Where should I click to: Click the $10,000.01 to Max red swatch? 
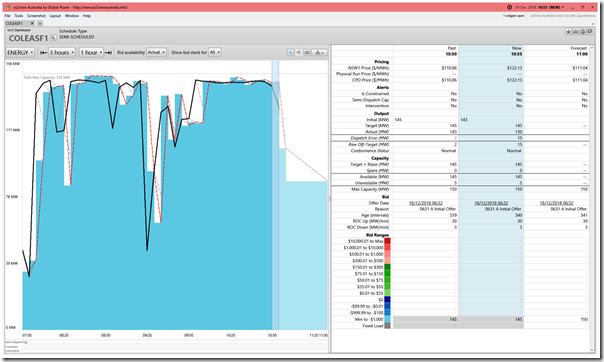pos(388,241)
